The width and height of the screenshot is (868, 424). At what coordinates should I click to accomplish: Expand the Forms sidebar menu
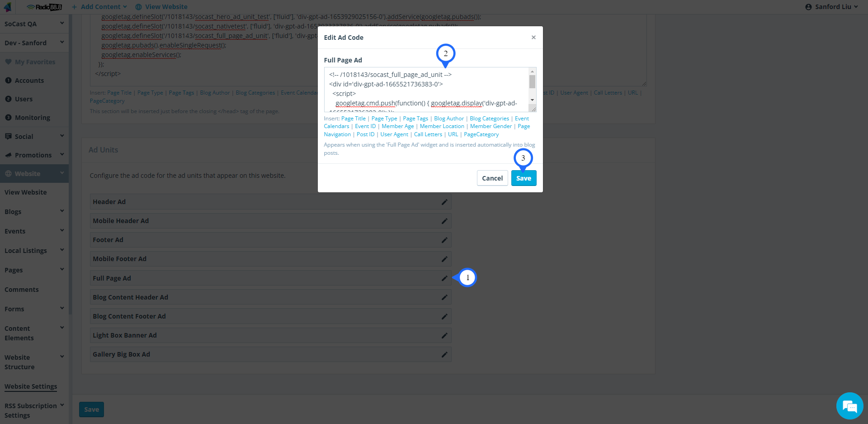click(34, 309)
